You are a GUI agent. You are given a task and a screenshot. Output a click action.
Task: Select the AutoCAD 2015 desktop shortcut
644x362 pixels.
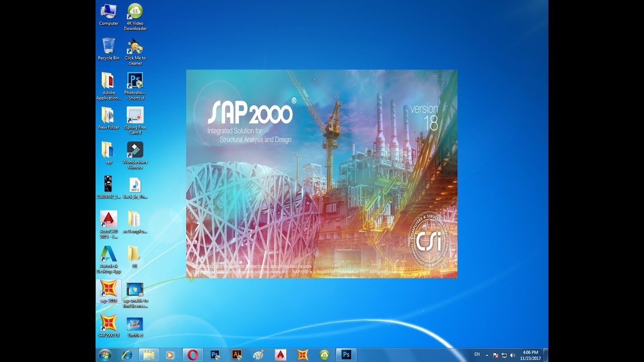click(109, 225)
